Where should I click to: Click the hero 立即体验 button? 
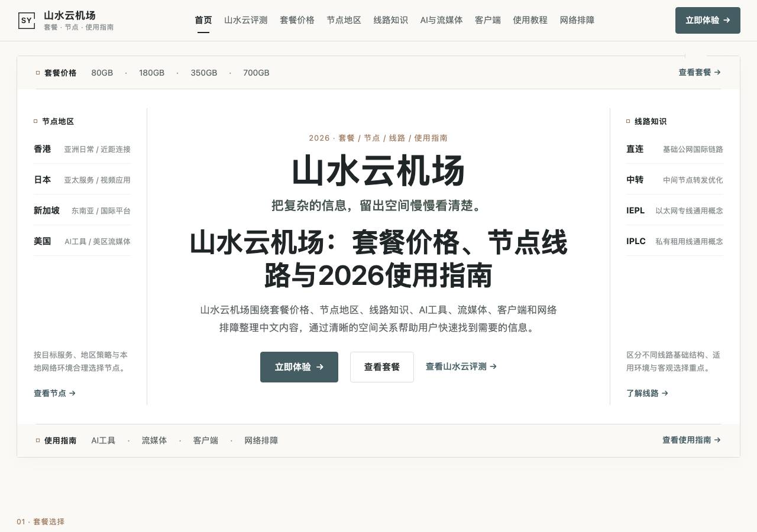click(299, 367)
